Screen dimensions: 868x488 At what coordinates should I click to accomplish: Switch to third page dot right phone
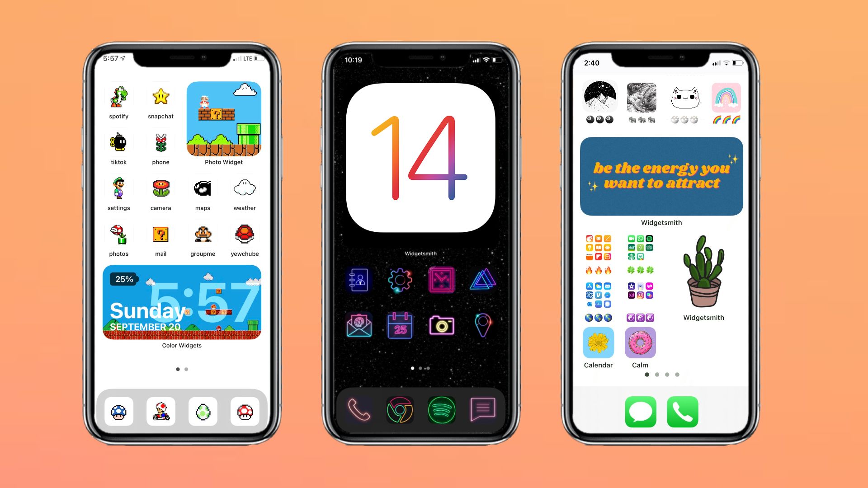pyautogui.click(x=667, y=374)
